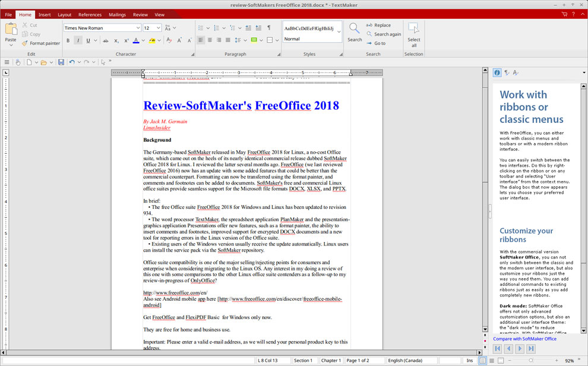Click the yellow highlight color swatch
This screenshot has width=588, height=366.
pyautogui.click(x=152, y=40)
